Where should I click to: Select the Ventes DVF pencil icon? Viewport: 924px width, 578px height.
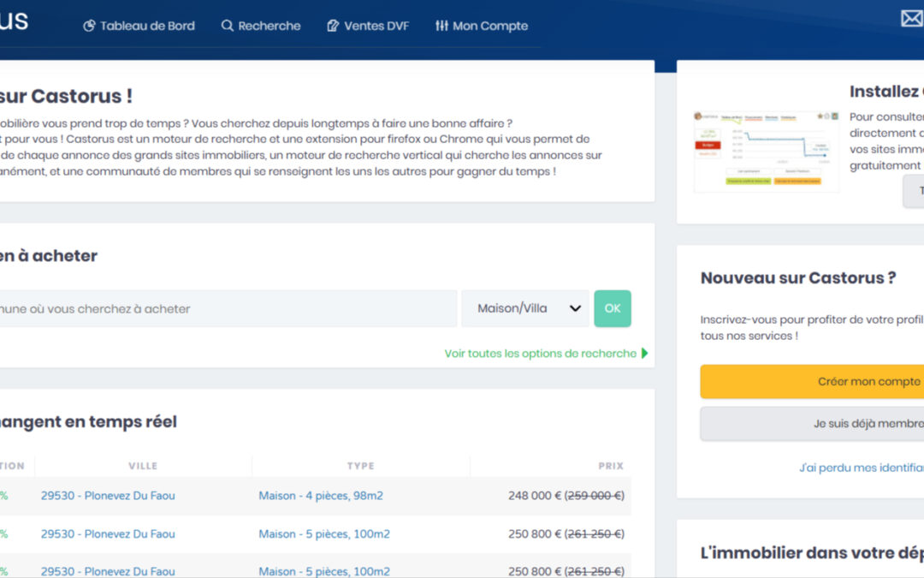point(331,26)
